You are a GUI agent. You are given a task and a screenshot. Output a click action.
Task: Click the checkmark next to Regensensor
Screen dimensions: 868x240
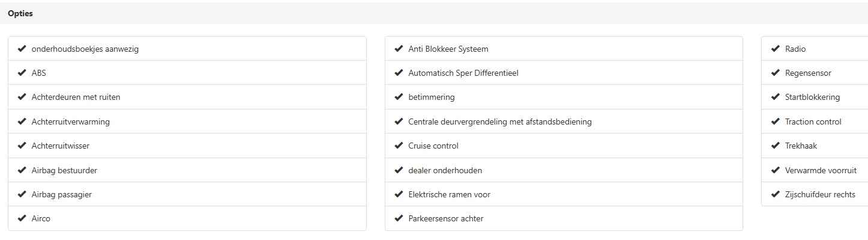point(776,73)
